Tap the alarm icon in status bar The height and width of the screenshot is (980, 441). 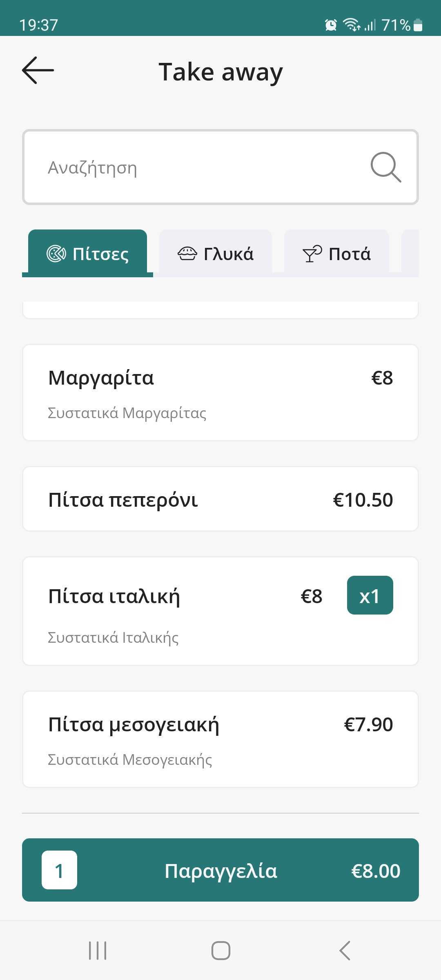click(x=331, y=25)
